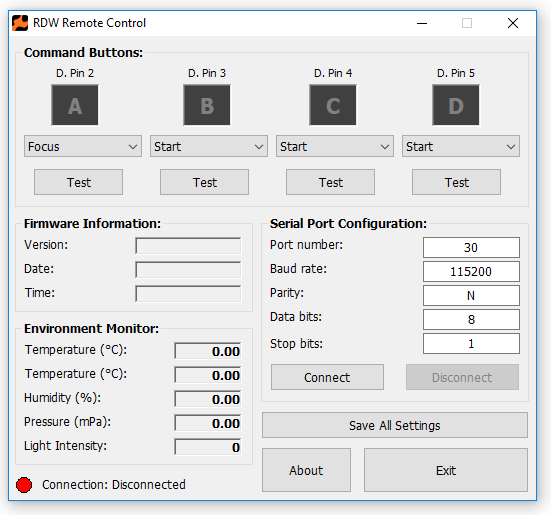Click the large D command button
The width and height of the screenshot is (551, 515).
click(456, 105)
